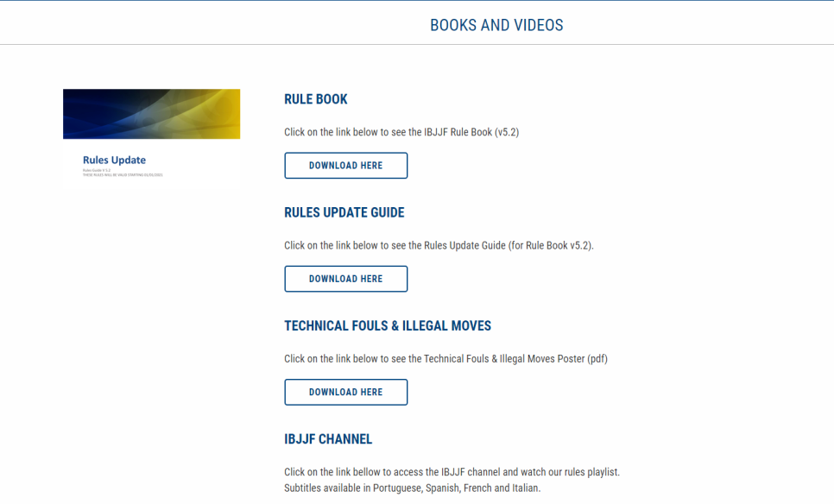834x504 pixels.
Task: Select the TECHNICAL FOULS & ILLEGAL MOVES heading
Action: pos(387,326)
